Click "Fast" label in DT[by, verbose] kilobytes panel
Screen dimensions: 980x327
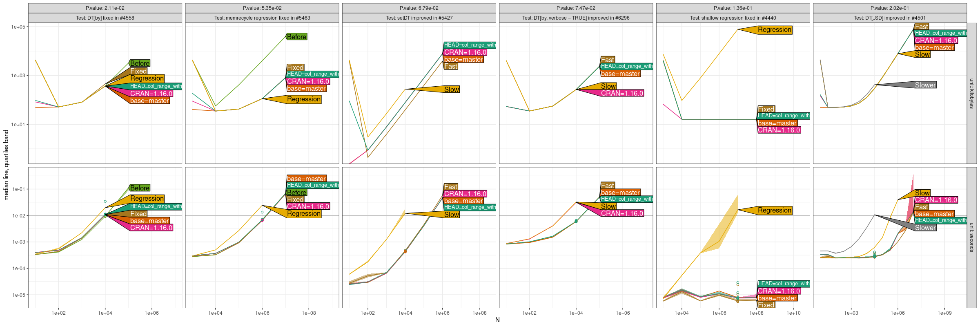pyautogui.click(x=608, y=60)
